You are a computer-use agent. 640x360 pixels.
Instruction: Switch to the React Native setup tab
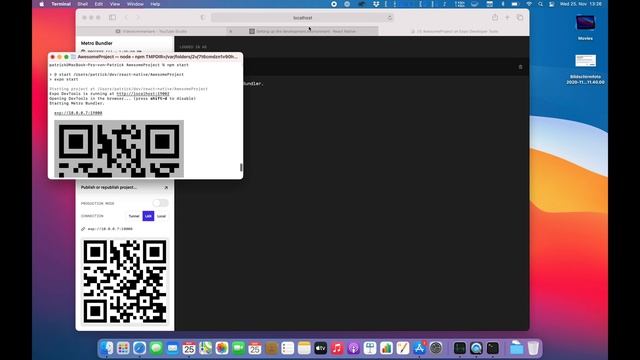[302, 31]
